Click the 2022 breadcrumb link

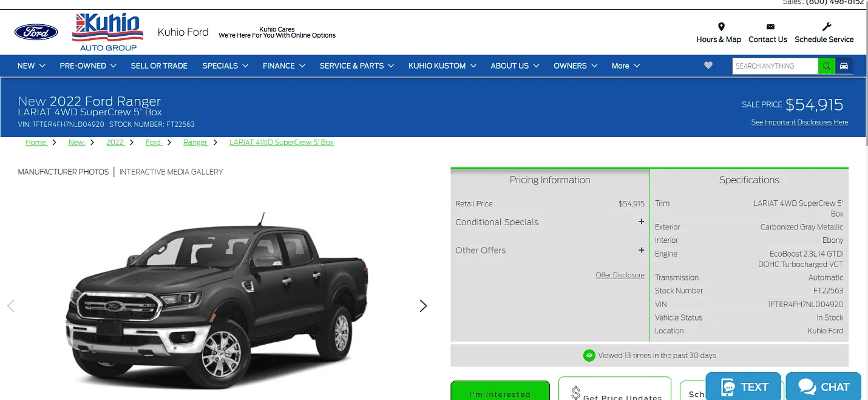[x=115, y=142]
